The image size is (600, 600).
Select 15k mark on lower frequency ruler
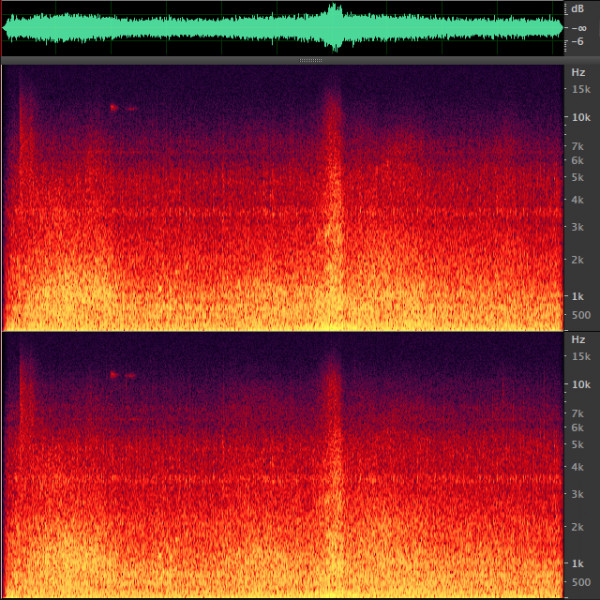580,357
